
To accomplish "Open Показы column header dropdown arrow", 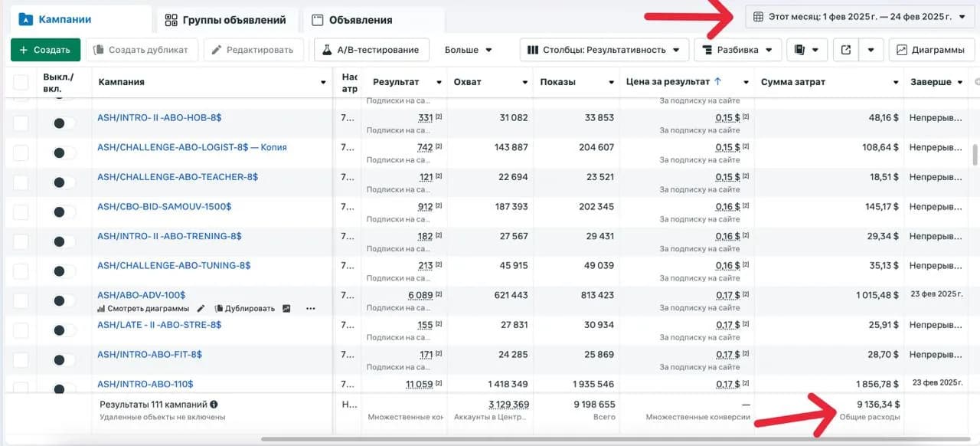I will [x=612, y=82].
